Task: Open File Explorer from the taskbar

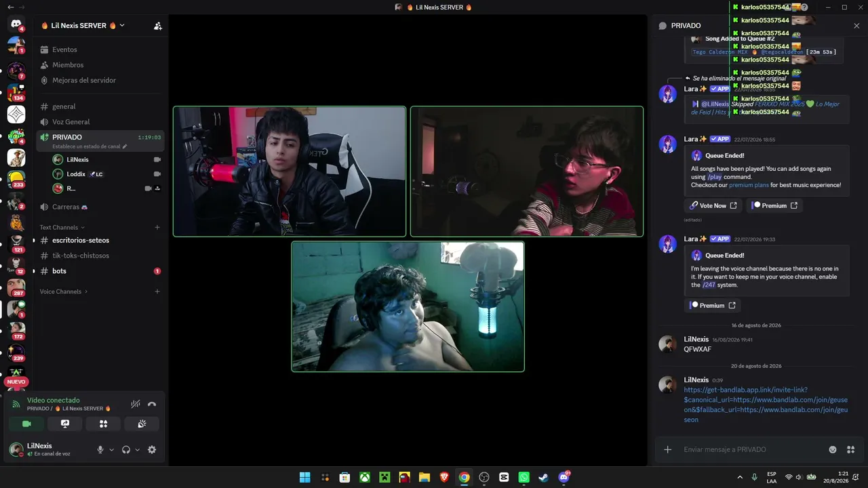Action: point(425,477)
